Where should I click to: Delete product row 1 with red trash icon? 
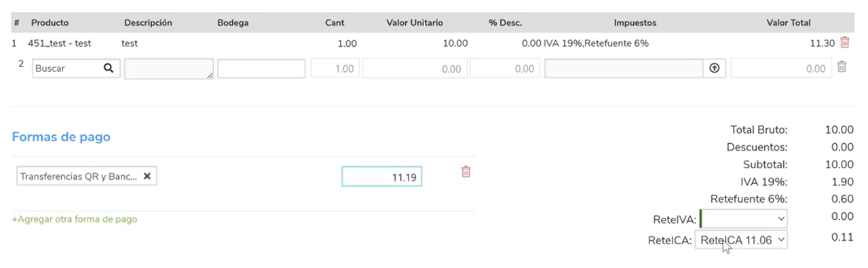point(844,42)
